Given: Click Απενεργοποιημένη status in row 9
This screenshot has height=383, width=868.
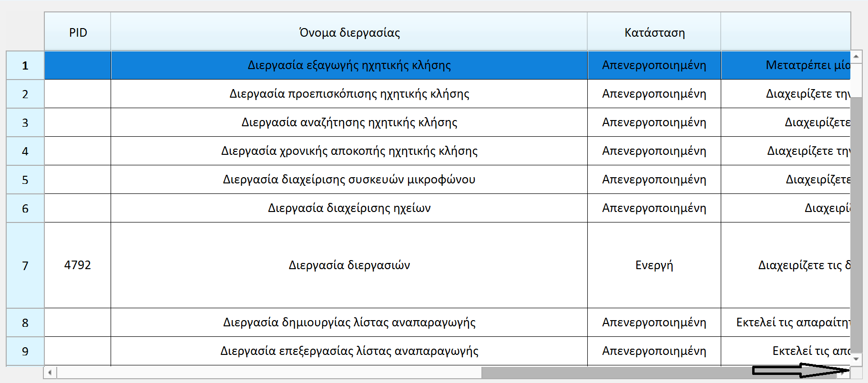Looking at the screenshot, I should pos(654,351).
